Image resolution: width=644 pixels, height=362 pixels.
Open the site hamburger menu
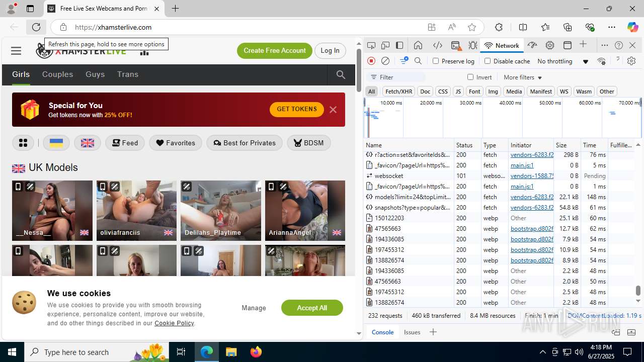click(16, 50)
